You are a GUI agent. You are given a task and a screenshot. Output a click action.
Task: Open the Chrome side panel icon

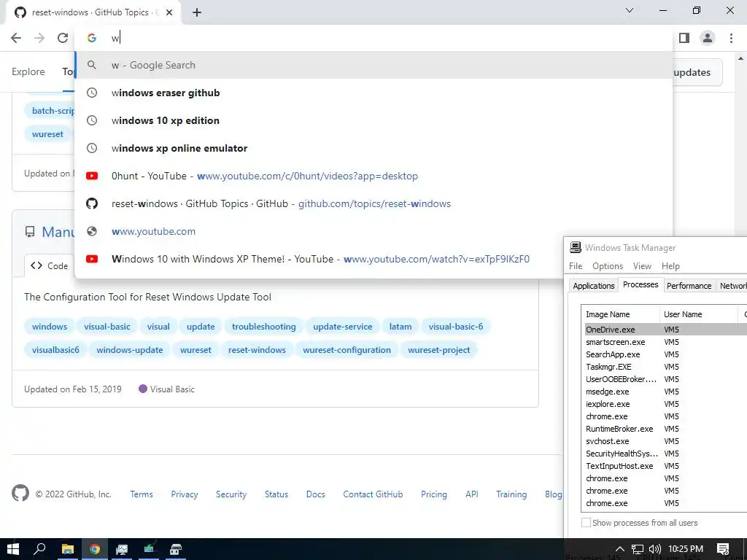(x=684, y=38)
